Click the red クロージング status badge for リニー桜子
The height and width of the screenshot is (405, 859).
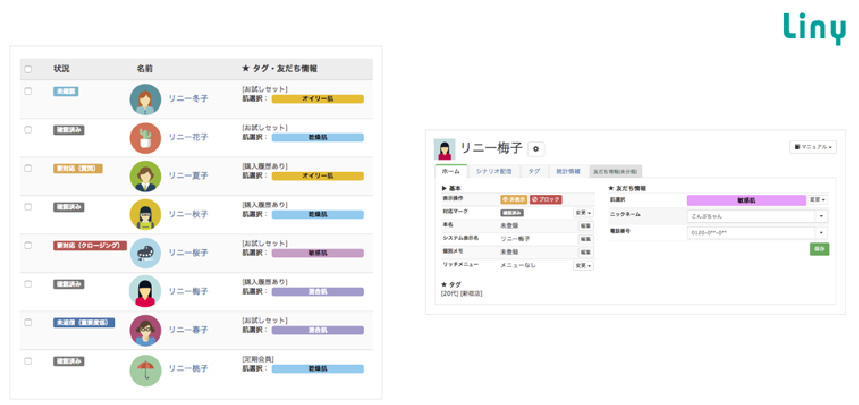tap(90, 246)
